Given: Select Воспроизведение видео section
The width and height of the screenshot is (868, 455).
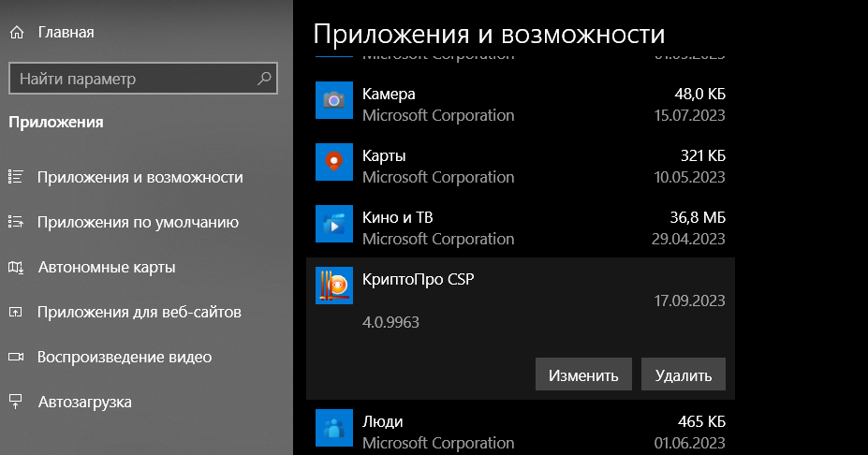Looking at the screenshot, I should click(x=125, y=357).
